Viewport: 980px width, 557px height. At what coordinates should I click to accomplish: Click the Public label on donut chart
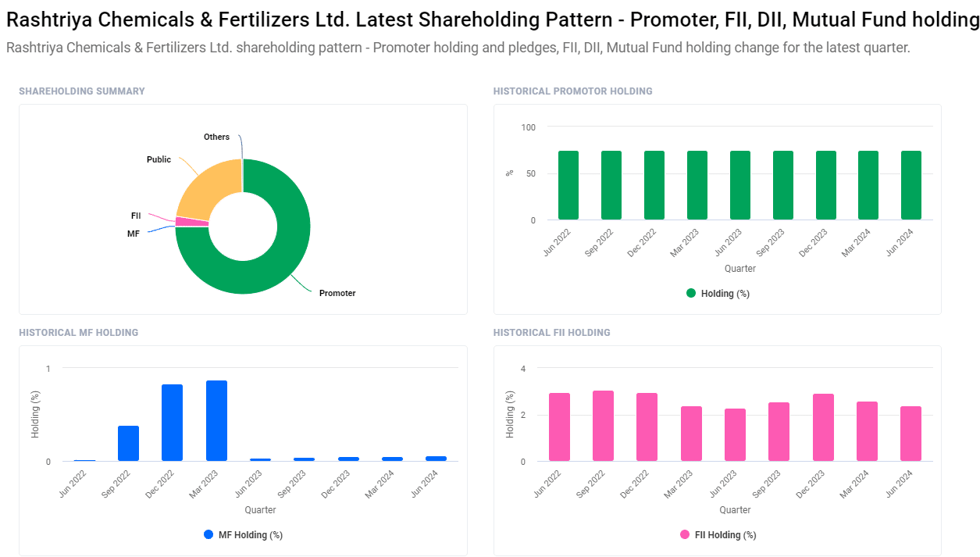(x=159, y=160)
